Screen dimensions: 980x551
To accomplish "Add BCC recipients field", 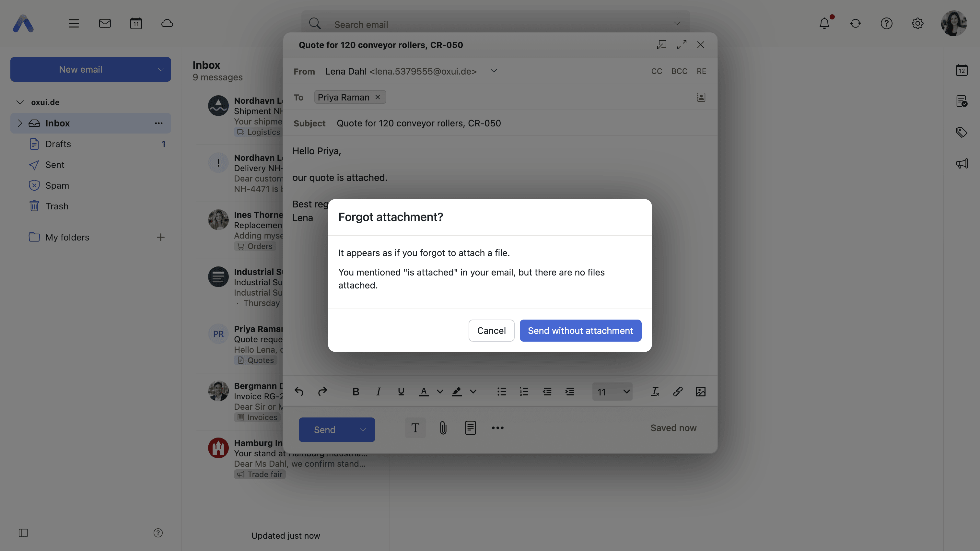I will click(679, 71).
